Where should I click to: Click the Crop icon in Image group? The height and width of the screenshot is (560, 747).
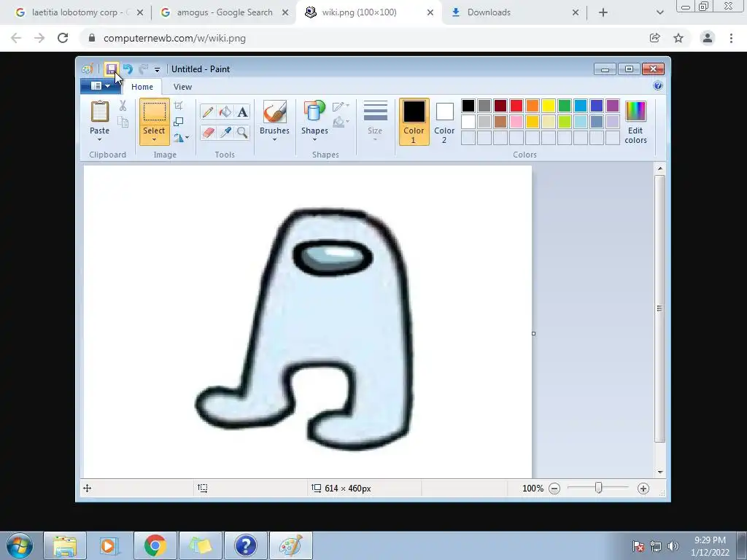pyautogui.click(x=179, y=106)
